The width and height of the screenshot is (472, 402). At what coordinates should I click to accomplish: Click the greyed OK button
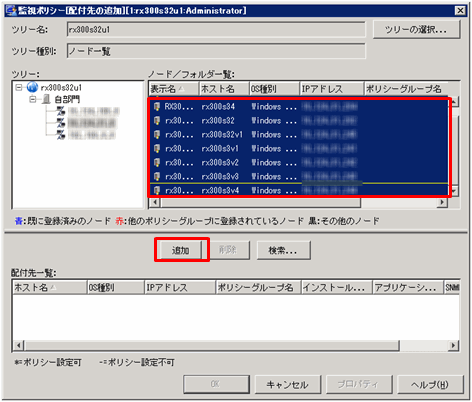pyautogui.click(x=216, y=384)
